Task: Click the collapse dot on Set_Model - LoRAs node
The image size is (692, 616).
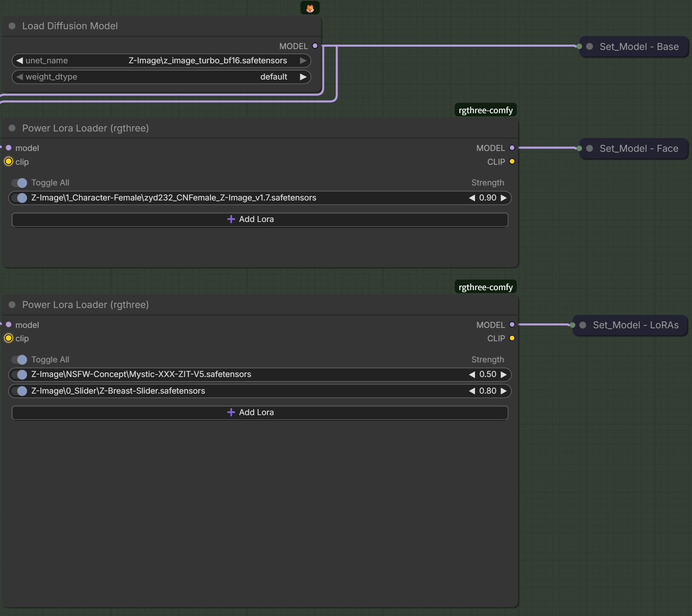Action: [x=583, y=325]
